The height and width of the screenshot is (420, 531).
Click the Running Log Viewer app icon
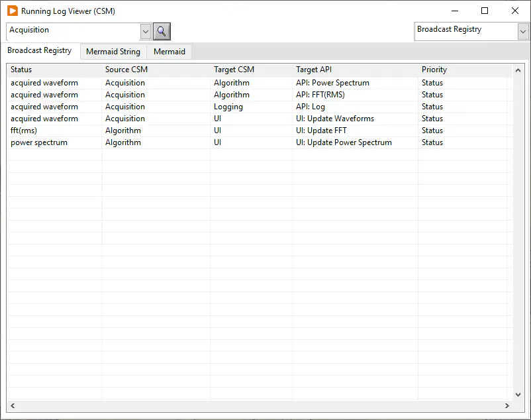coord(12,11)
